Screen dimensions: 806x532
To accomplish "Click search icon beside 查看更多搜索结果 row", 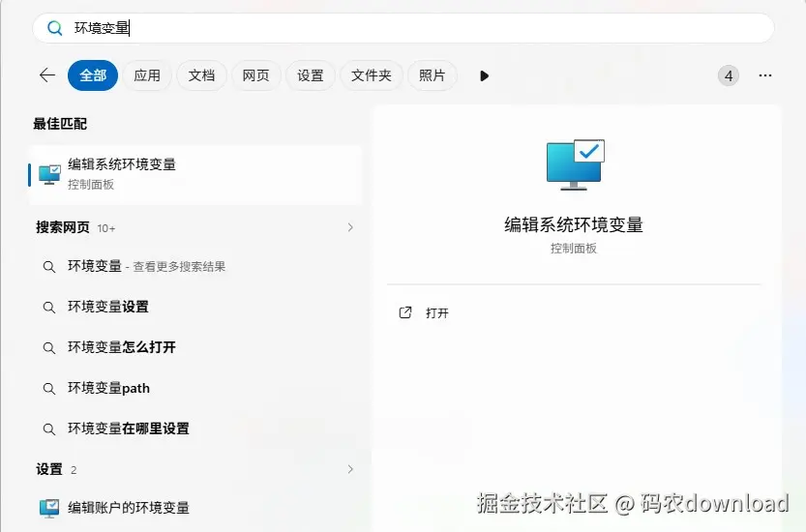I will pyautogui.click(x=48, y=267).
